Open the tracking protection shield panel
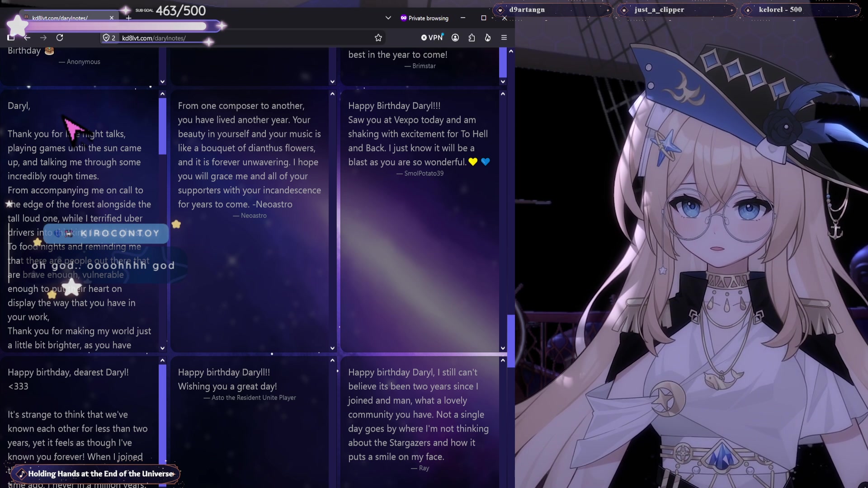 [x=106, y=38]
